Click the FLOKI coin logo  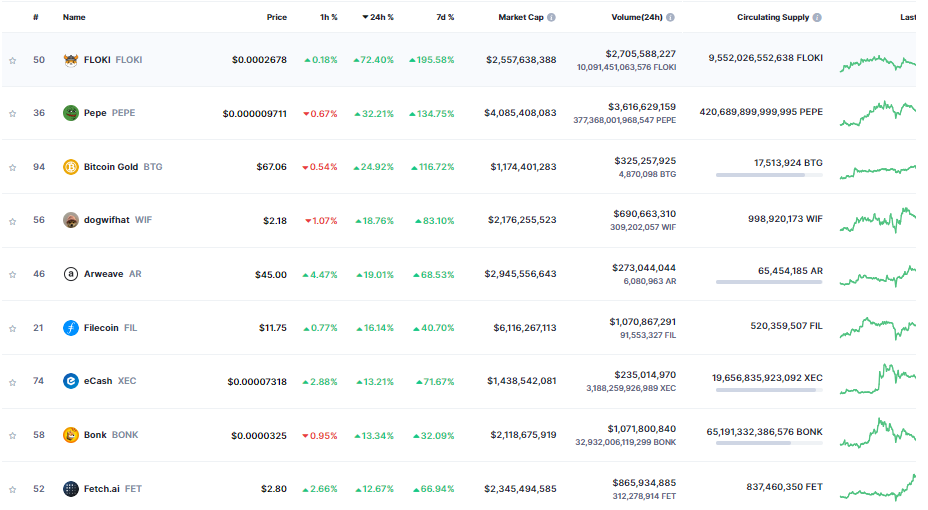[x=71, y=60]
